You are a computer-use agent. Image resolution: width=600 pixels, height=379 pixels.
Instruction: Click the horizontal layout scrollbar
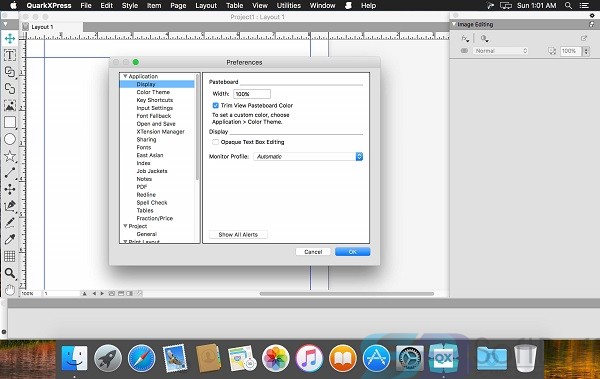click(x=347, y=294)
